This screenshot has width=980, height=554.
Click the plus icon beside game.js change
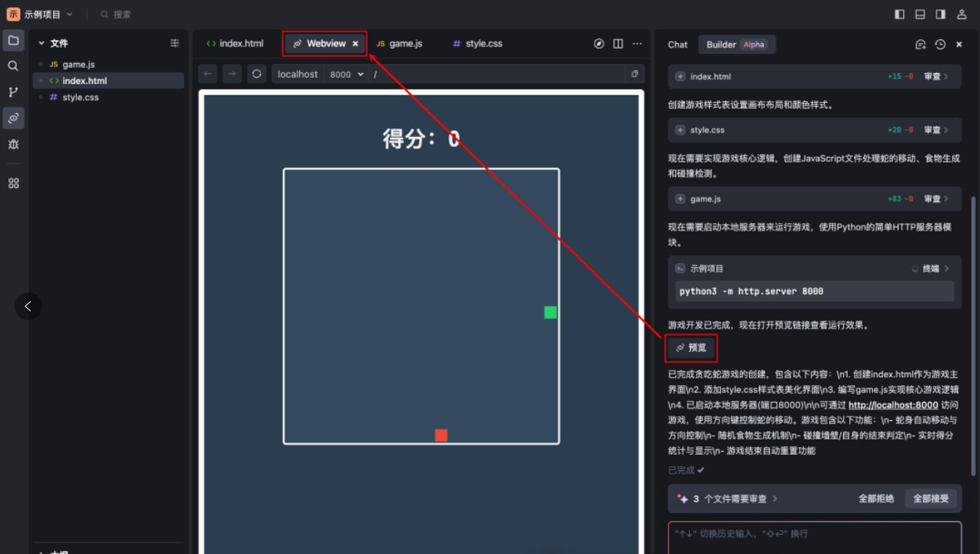680,199
